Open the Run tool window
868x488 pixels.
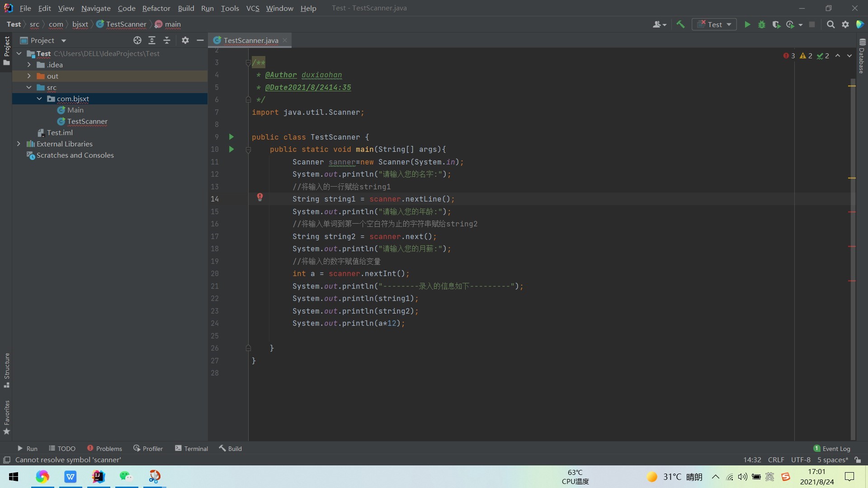(27, 449)
